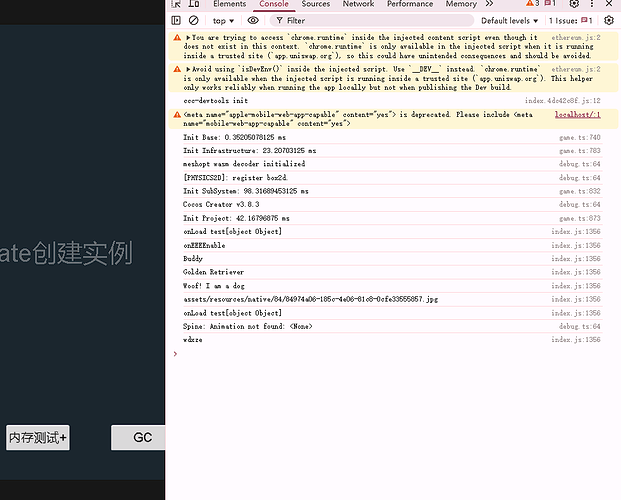
Task: Activate the inspect element picker icon
Action: coord(176,4)
